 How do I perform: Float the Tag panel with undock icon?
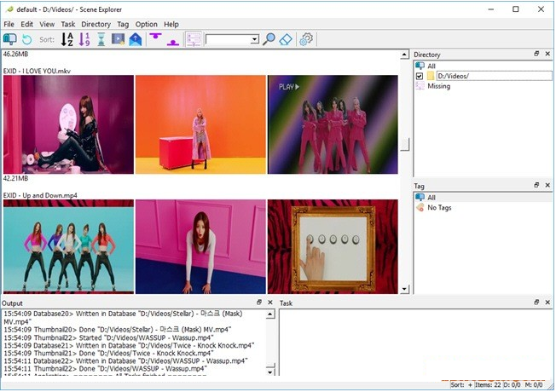click(536, 185)
